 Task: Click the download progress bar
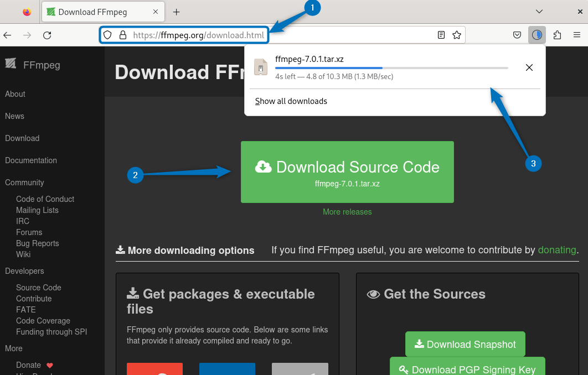pyautogui.click(x=391, y=67)
